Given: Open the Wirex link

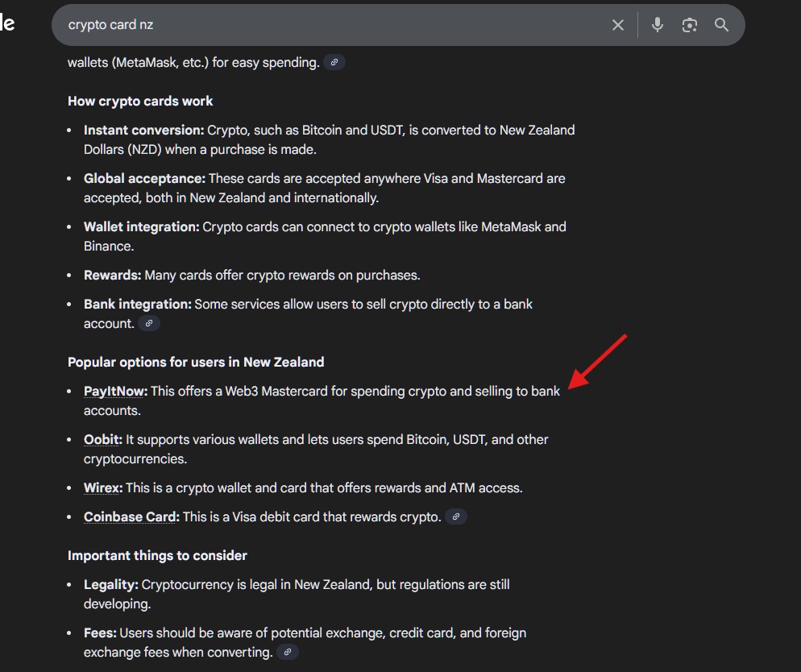Looking at the screenshot, I should click(x=102, y=488).
